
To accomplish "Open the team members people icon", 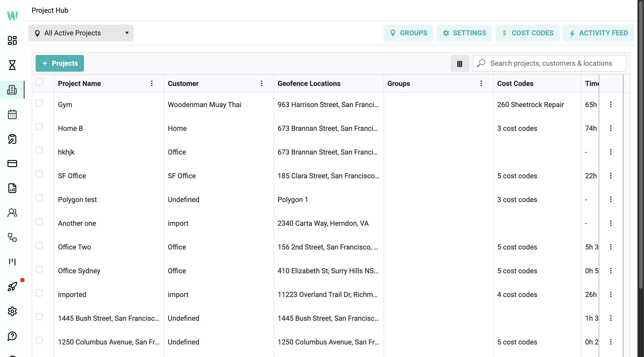I will 12,213.
